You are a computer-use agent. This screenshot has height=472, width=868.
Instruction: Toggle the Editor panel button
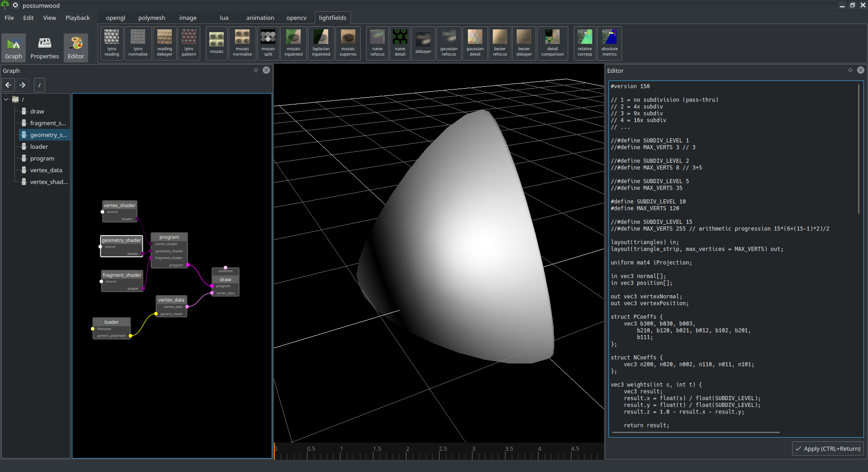click(x=76, y=47)
